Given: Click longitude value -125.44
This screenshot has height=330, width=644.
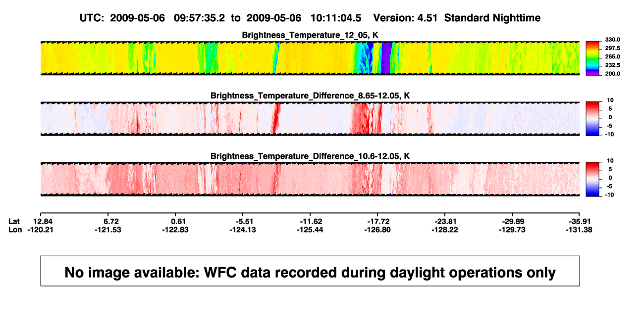Looking at the screenshot, I should coord(310,230).
